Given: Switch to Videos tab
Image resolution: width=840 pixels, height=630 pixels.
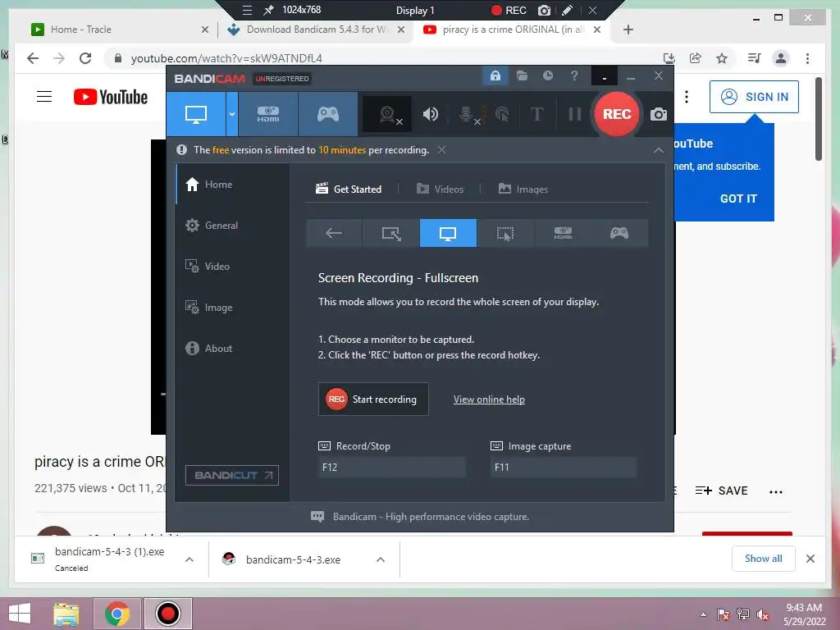Looking at the screenshot, I should point(440,189).
